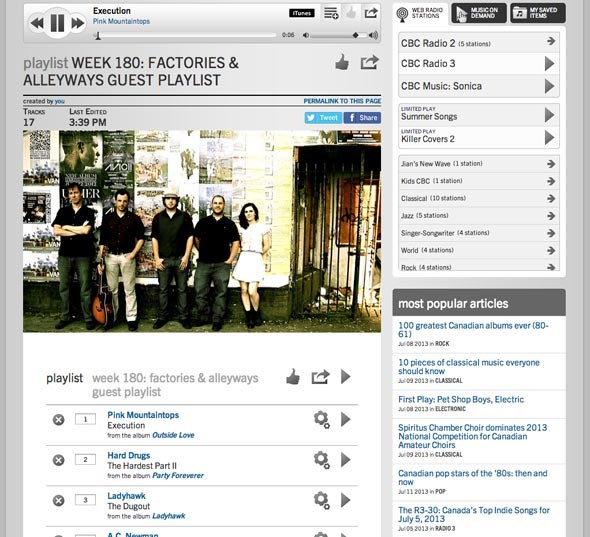
Task: Edit track order number 2 field
Action: coord(85,459)
